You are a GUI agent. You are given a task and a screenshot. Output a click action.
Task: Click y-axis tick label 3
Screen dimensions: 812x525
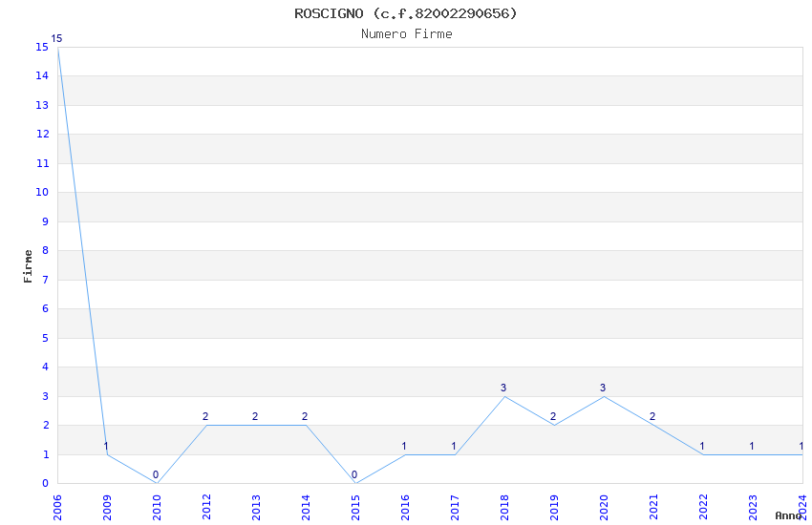click(x=46, y=396)
